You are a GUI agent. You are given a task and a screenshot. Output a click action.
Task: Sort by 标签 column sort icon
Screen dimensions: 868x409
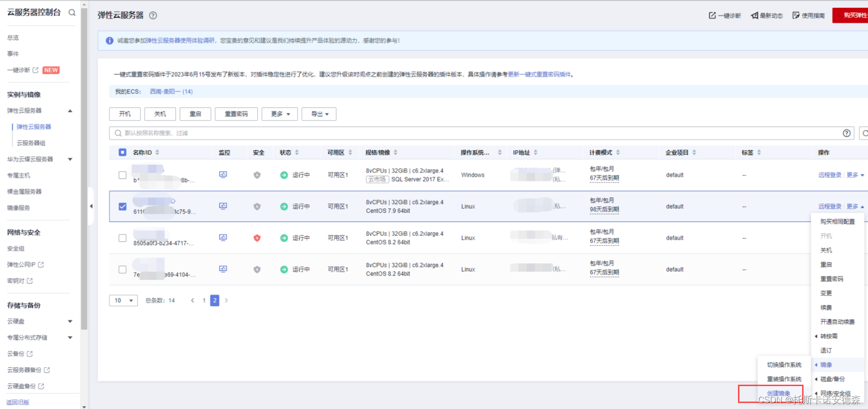(x=759, y=152)
